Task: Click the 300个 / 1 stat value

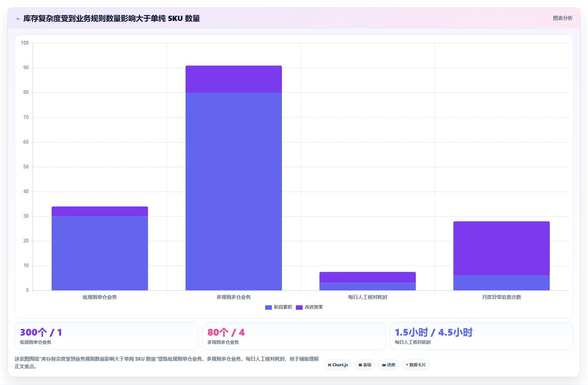Action: point(41,332)
